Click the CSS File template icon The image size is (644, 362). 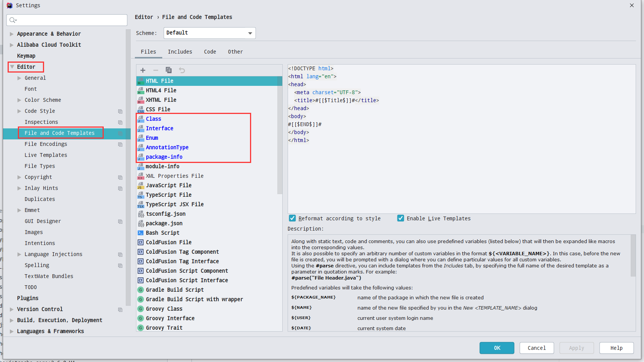point(141,109)
